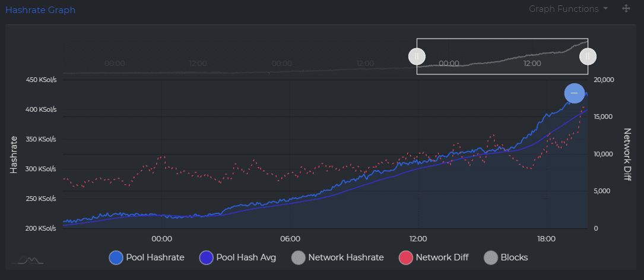Click the Hashrate axis title
Viewport: 644px width, 280px height.
(x=14, y=154)
